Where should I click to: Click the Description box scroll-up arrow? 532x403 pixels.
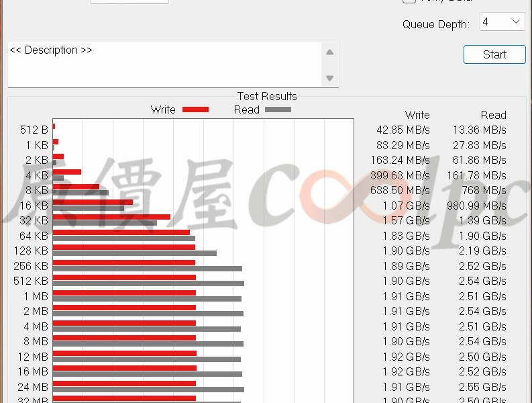(x=329, y=52)
